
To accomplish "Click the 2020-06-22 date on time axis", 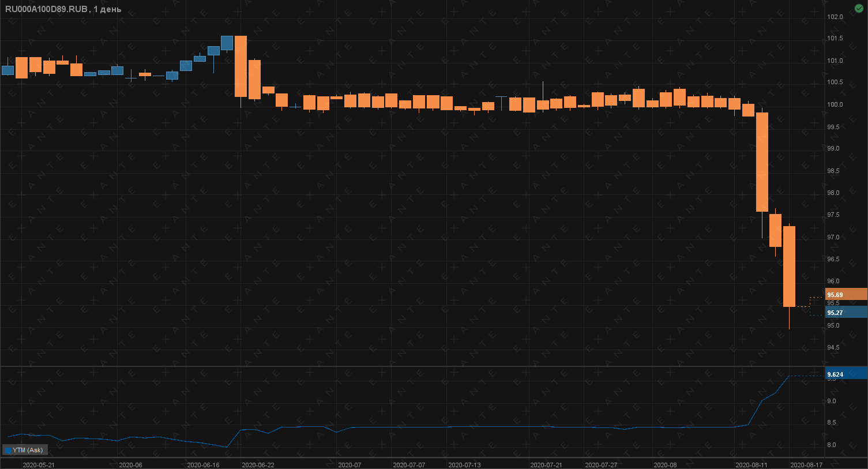I will tap(258, 465).
